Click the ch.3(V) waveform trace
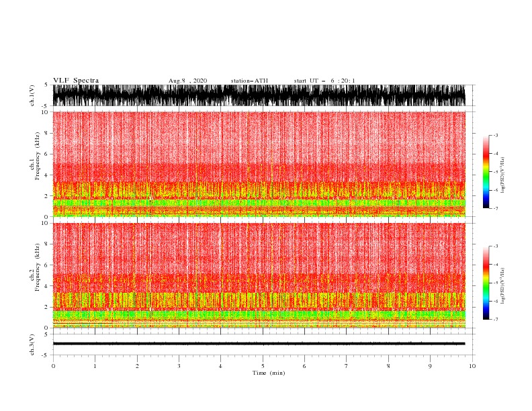The width and height of the screenshot is (532, 411). [259, 344]
